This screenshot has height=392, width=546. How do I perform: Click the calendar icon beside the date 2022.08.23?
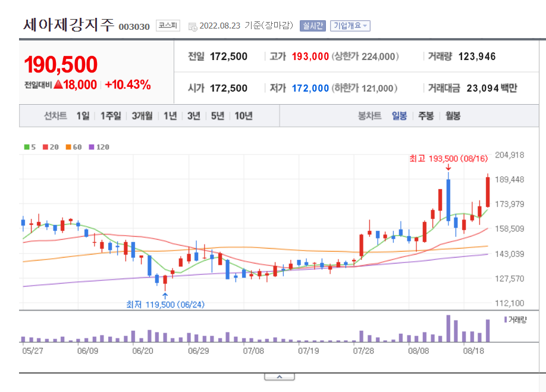[193, 26]
